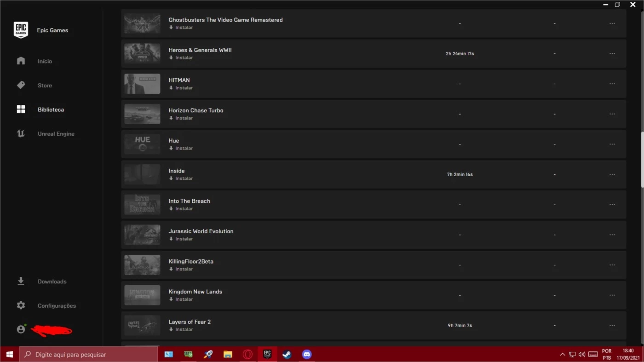Click the Epic Games logo icon
Viewport: 644px width, 362px height.
(x=21, y=30)
